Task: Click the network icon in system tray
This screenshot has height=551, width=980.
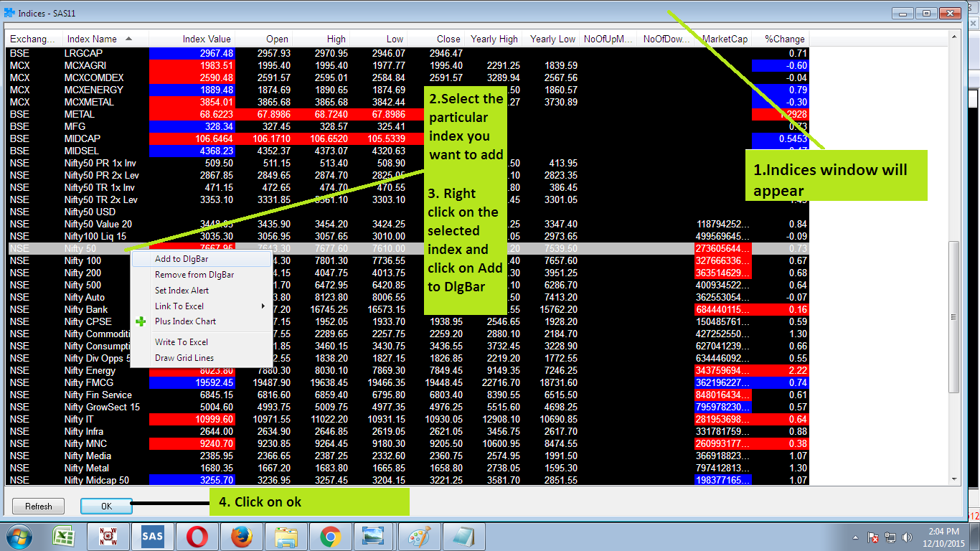Action: 890,537
